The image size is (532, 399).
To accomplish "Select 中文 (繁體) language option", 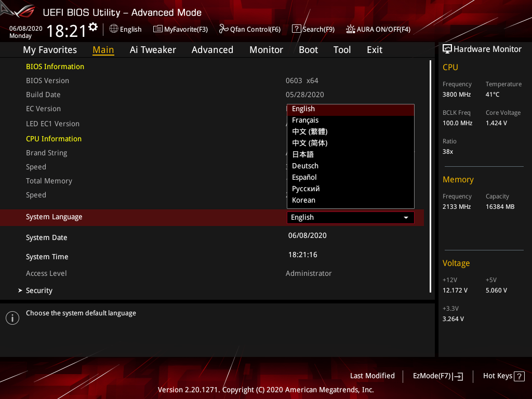I will 351,131.
